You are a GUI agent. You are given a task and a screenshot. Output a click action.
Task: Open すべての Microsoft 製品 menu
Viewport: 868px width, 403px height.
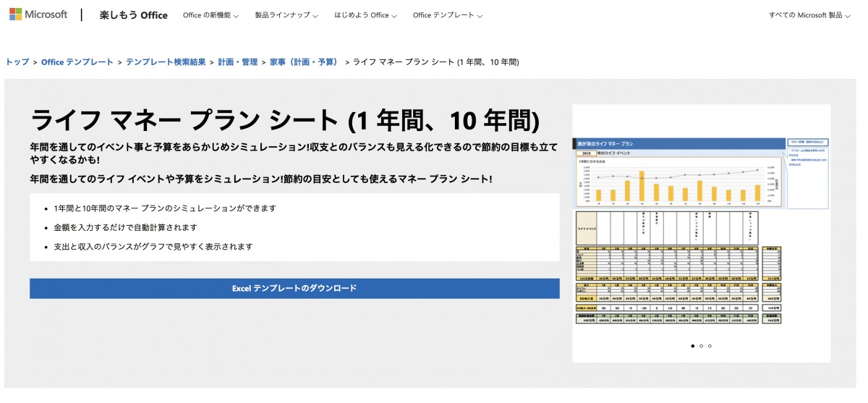pyautogui.click(x=809, y=15)
